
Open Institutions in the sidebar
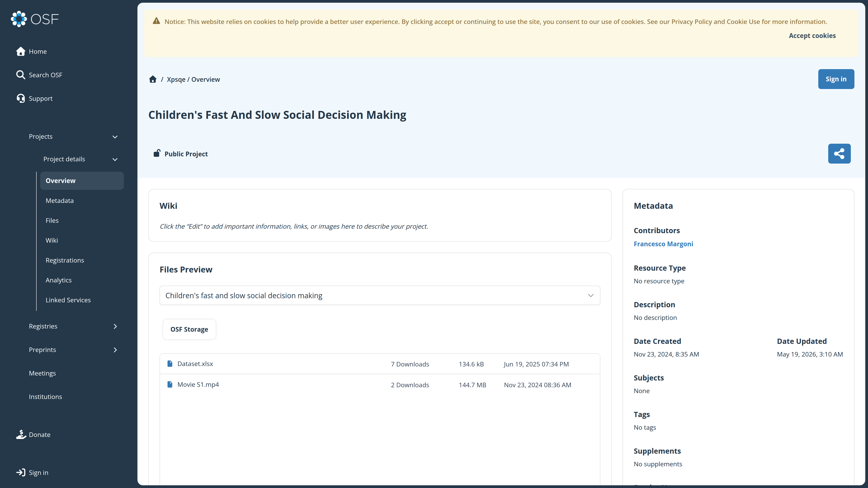coord(45,397)
